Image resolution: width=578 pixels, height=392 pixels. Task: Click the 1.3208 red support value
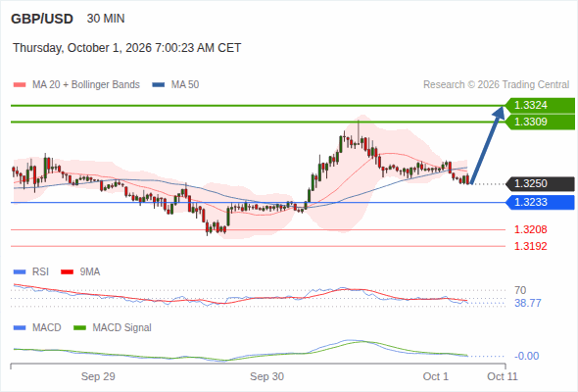point(530,229)
